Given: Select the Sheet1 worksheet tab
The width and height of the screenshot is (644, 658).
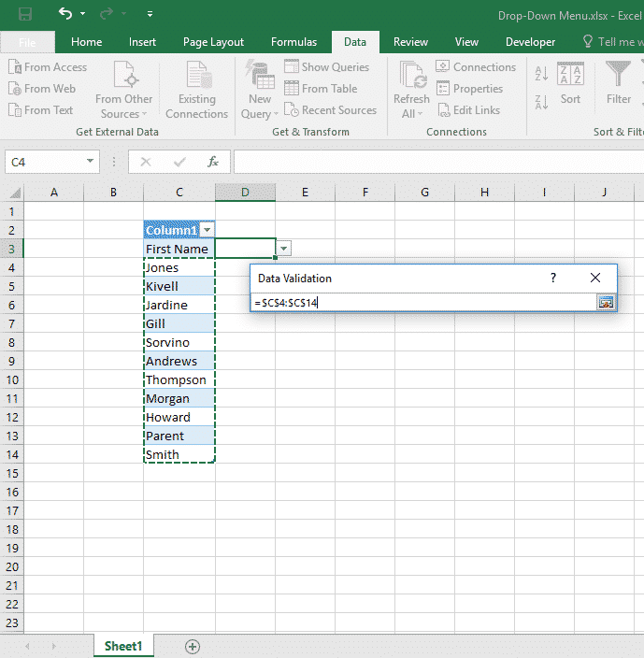Looking at the screenshot, I should pyautogui.click(x=123, y=646).
